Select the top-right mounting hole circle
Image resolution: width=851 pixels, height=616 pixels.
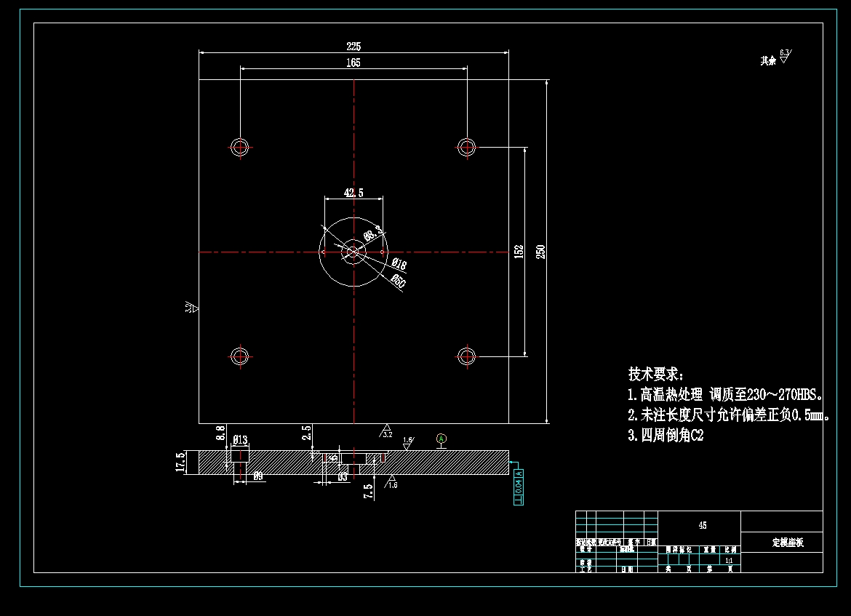467,147
